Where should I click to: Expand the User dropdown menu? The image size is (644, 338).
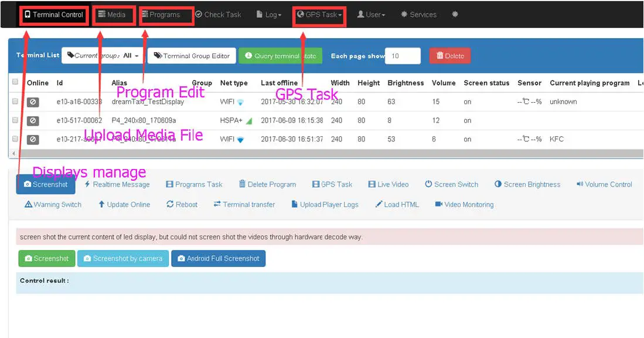[371, 15]
